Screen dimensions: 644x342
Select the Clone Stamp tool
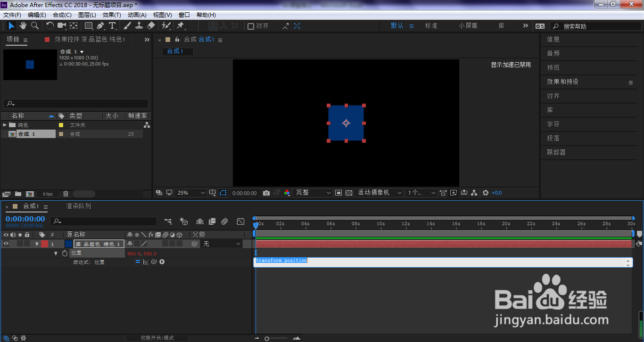coord(140,25)
